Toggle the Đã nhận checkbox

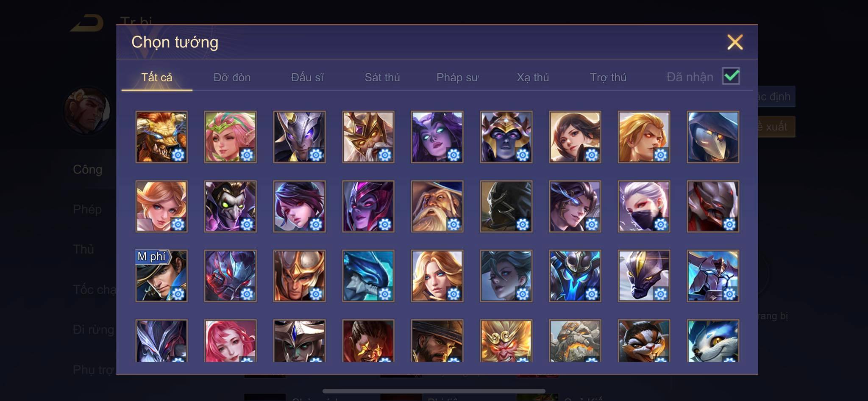(x=731, y=77)
